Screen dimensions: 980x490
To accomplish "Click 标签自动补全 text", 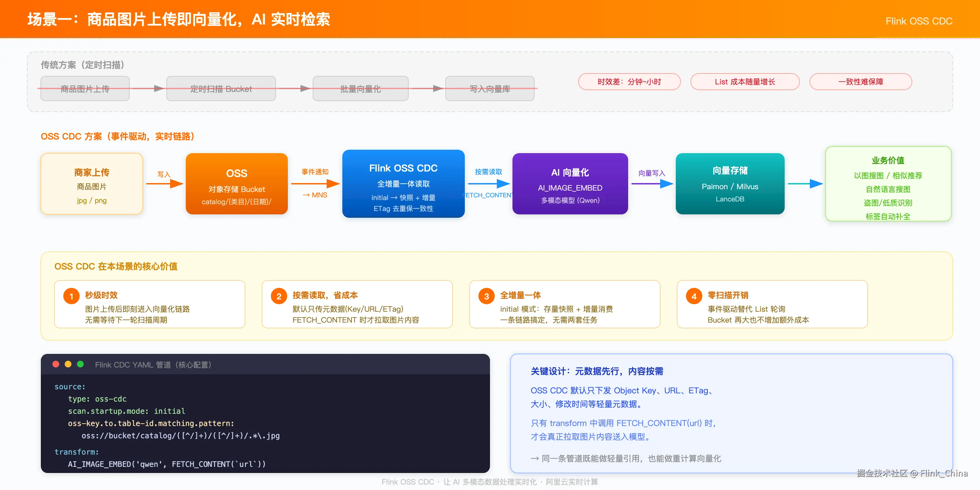I will click(x=888, y=216).
